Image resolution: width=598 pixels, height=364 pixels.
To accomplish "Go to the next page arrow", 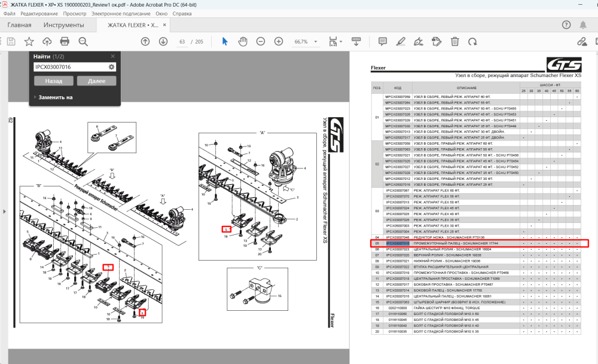I will pos(163,42).
